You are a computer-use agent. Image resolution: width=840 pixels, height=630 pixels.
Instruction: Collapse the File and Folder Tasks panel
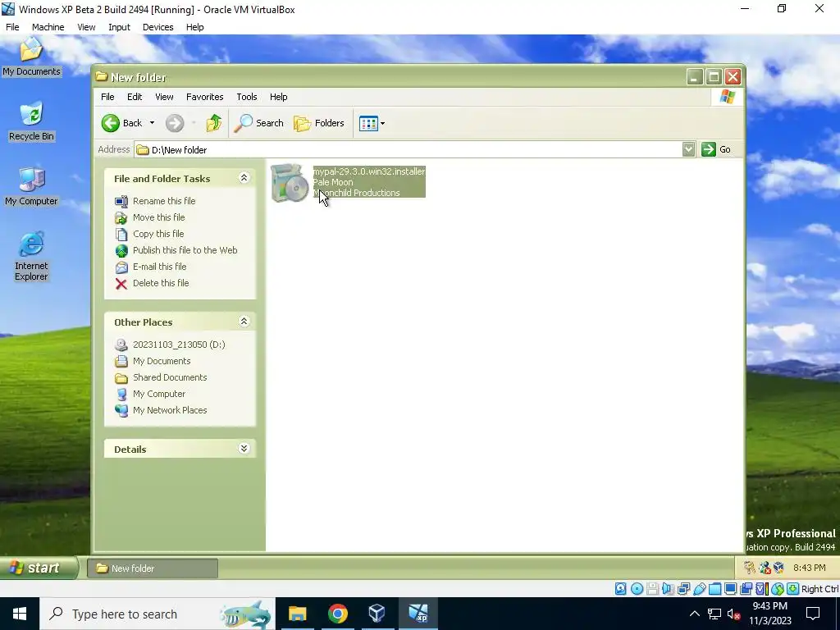[x=244, y=178]
